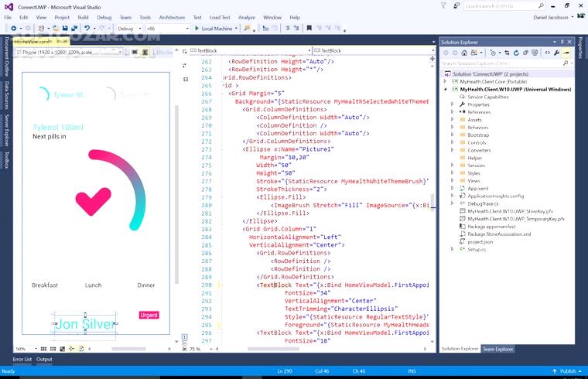Viewport: 588px width, 379px height.
Task: Open the Analyze menu
Action: click(x=246, y=17)
